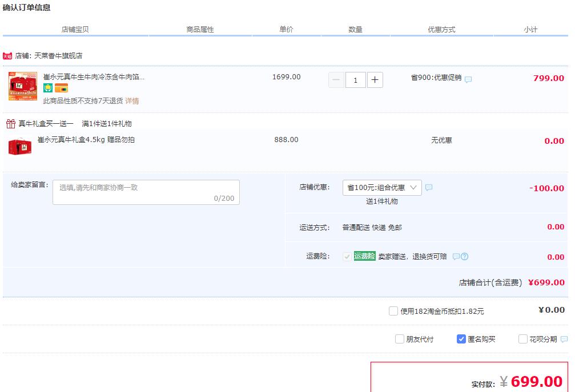Click the 优惠方式 column header
Screen dimensions: 575x392
[x=441, y=29]
